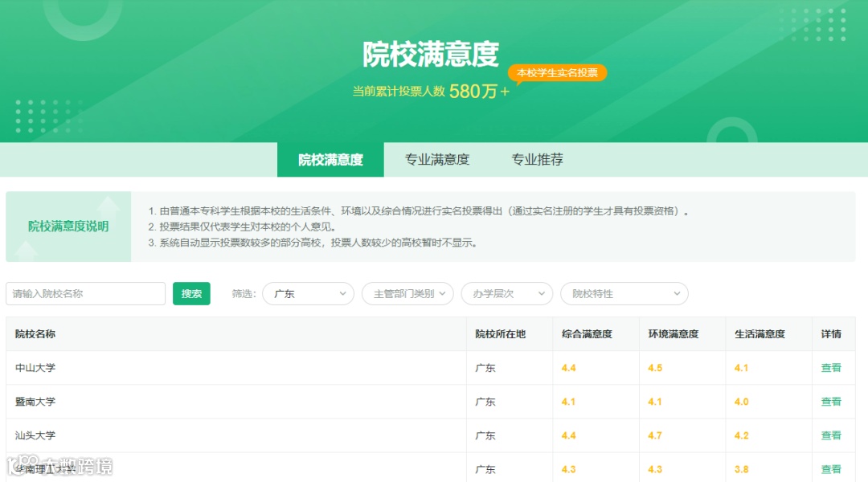
Task: Click the orange 本校学生实名投票 badge
Action: tap(560, 72)
